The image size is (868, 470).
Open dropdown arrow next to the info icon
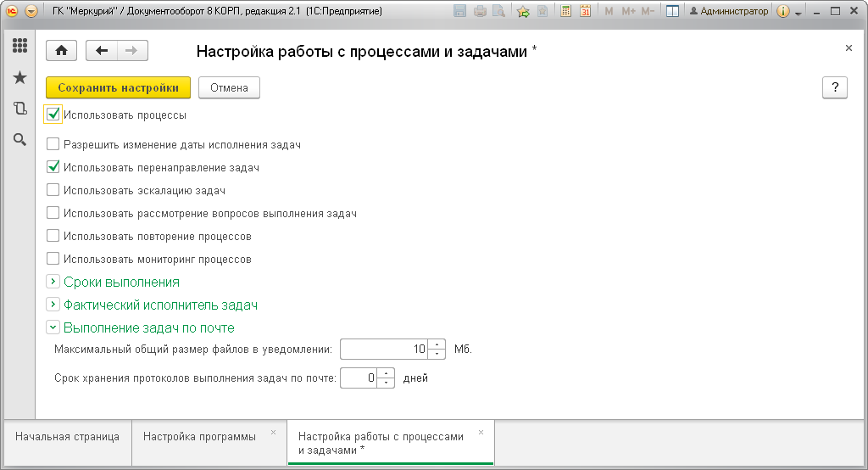click(x=798, y=13)
